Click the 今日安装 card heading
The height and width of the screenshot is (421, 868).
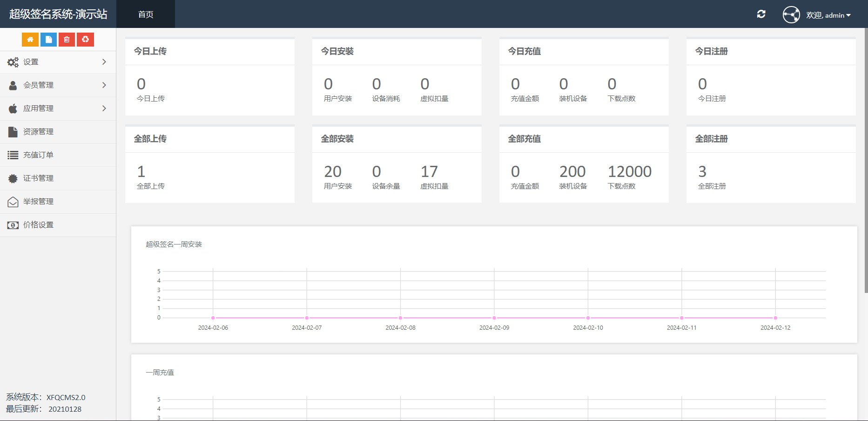click(x=337, y=51)
